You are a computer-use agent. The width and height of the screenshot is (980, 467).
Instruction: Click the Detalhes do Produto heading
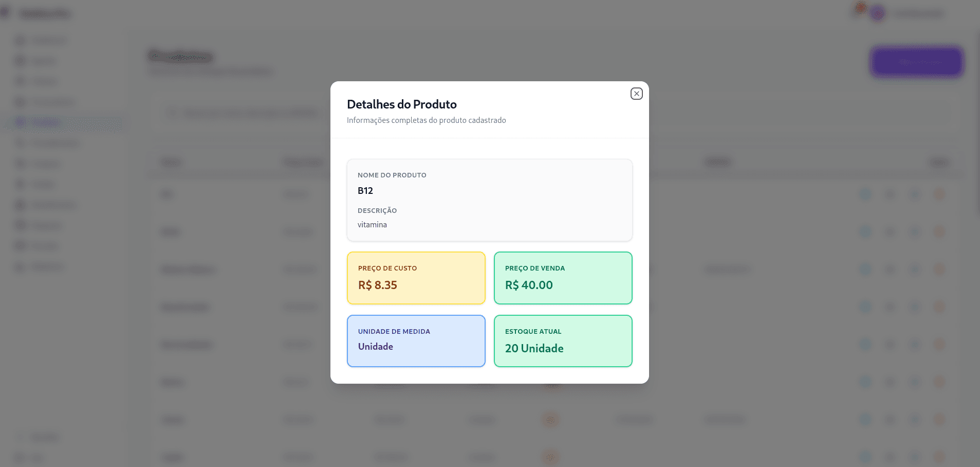click(x=402, y=104)
